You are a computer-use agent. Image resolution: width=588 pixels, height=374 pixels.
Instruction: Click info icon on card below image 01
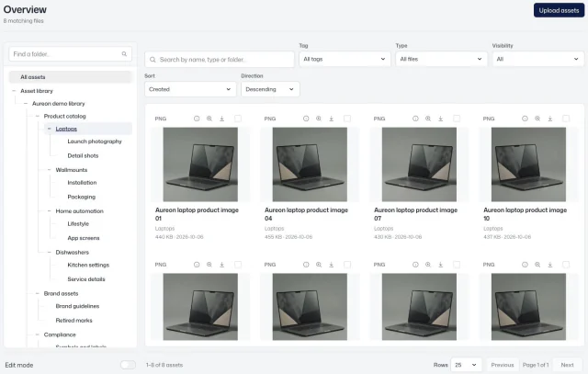click(197, 265)
